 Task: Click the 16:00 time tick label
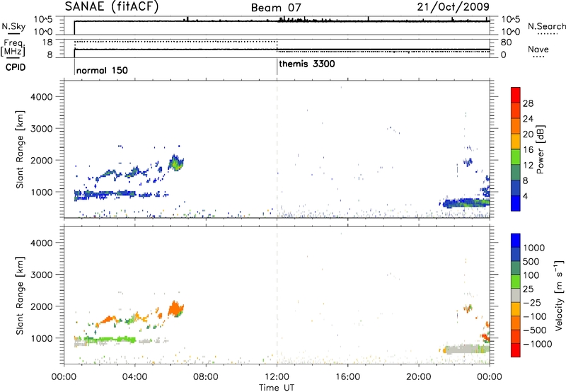click(x=347, y=377)
